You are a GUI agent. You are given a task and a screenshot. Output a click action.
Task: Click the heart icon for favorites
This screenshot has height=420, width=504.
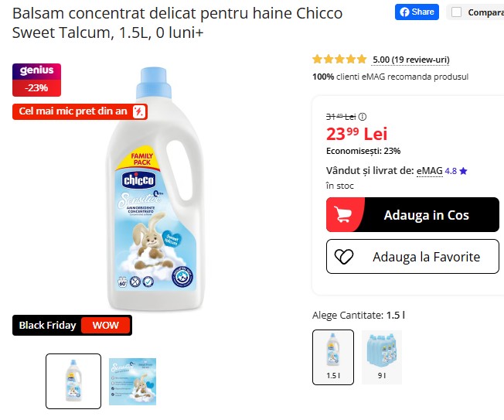[x=344, y=257]
